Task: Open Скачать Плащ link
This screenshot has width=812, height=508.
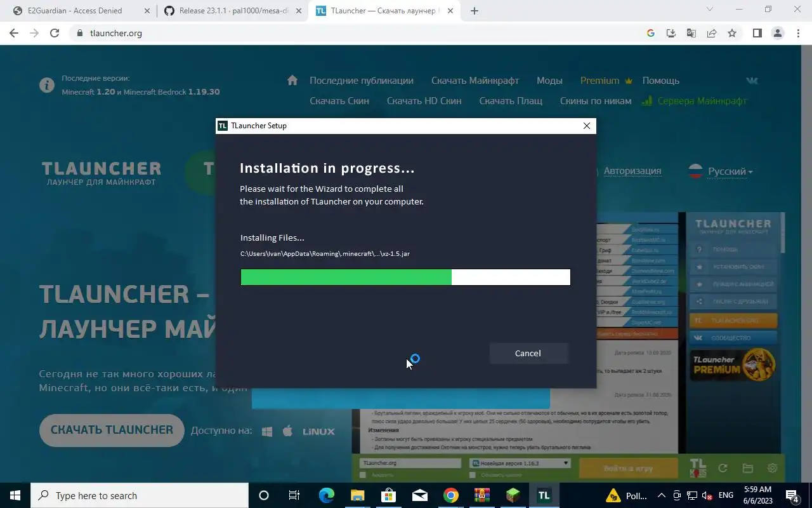Action: [x=511, y=101]
